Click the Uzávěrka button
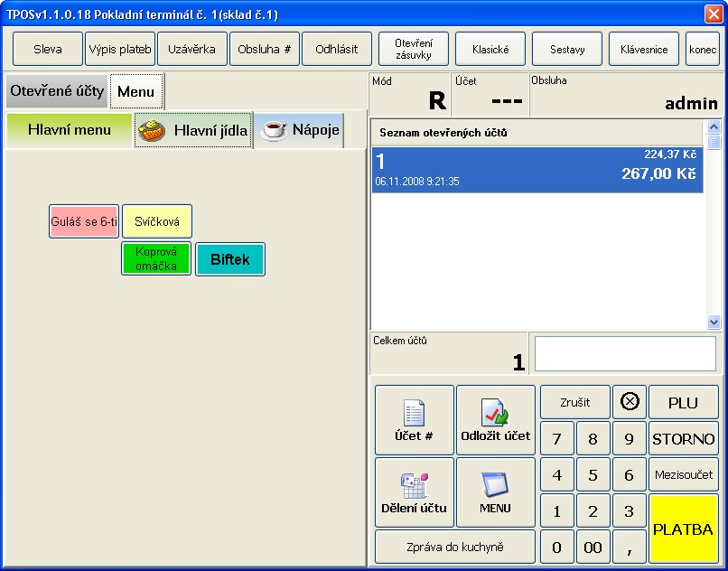The height and width of the screenshot is (571, 728). coord(192,50)
